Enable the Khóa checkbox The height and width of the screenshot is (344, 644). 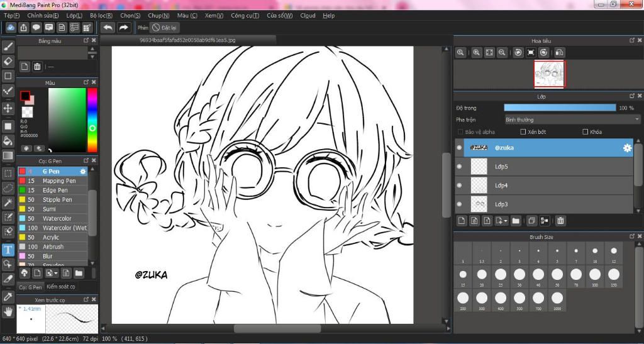586,132
